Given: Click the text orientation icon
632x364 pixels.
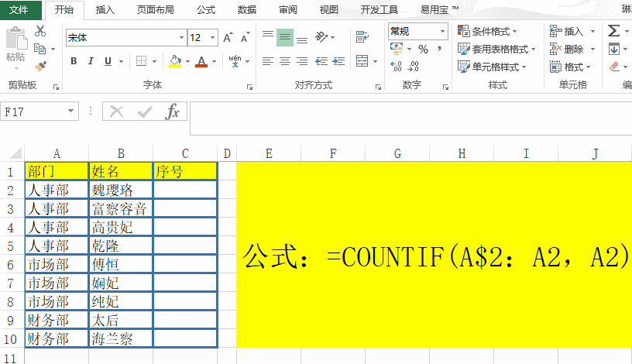Looking at the screenshot, I should pyautogui.click(x=321, y=37).
